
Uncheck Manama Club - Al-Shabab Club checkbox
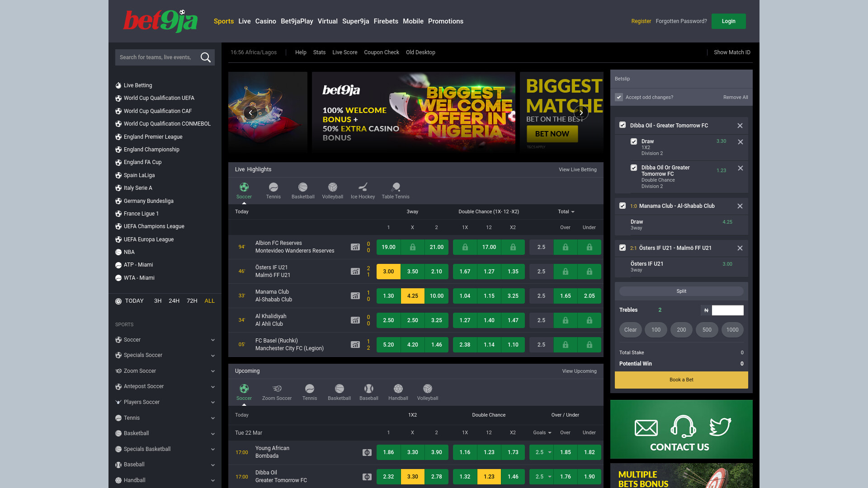(x=623, y=206)
